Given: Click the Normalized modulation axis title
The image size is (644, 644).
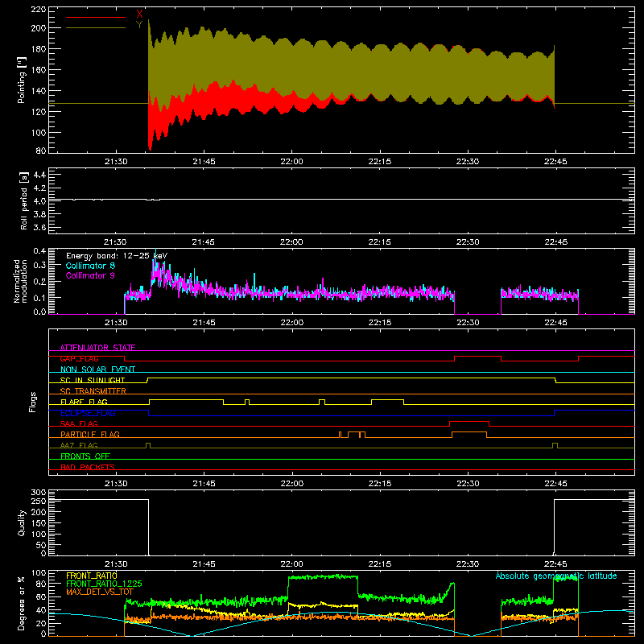Looking at the screenshot, I should pos(21,281).
